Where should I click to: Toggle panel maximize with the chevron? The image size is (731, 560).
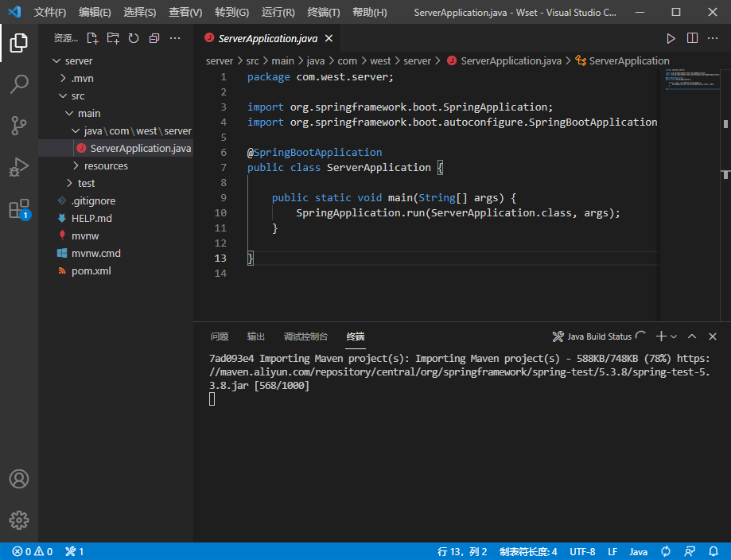coord(691,336)
